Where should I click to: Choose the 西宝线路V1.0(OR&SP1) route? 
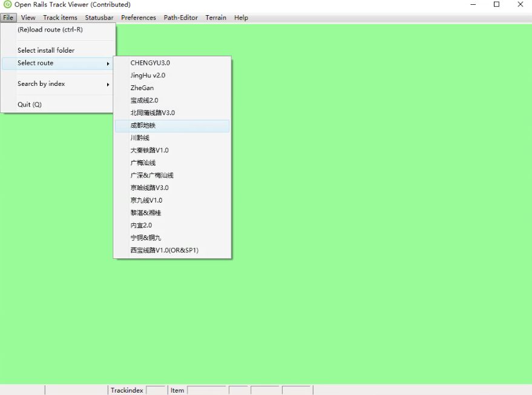click(x=165, y=250)
